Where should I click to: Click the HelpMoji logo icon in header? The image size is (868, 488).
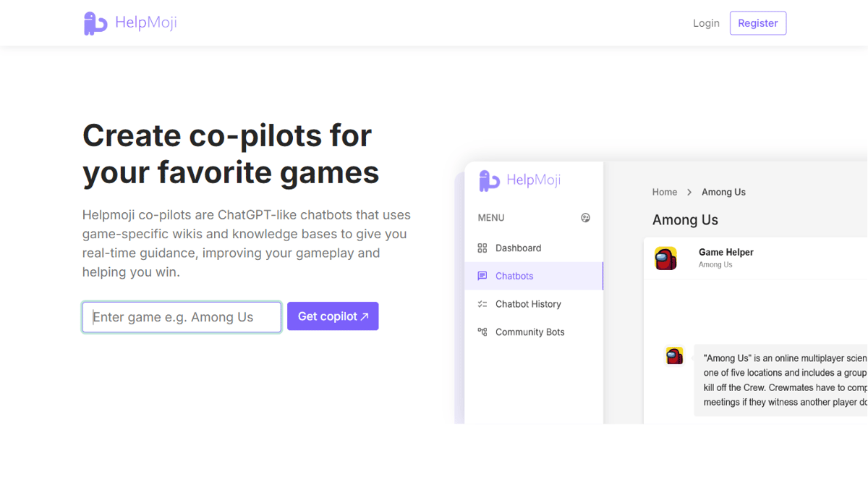coord(95,23)
